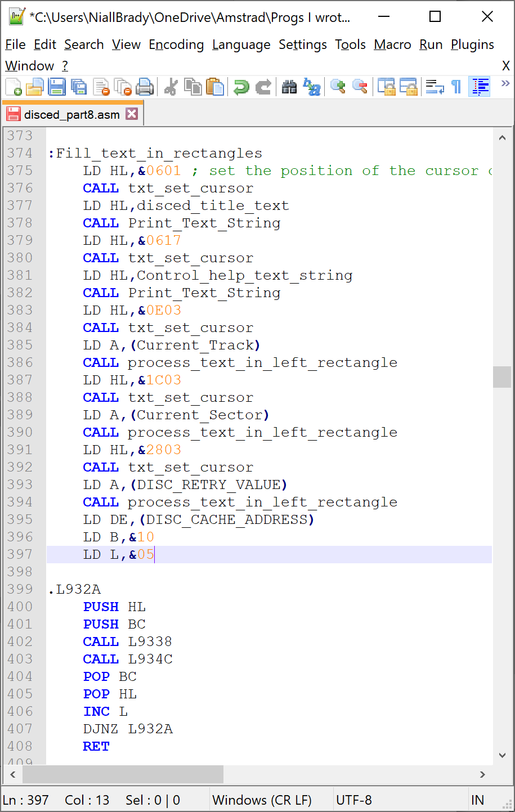Open the Encoding menu
515x812 pixels.
[176, 44]
